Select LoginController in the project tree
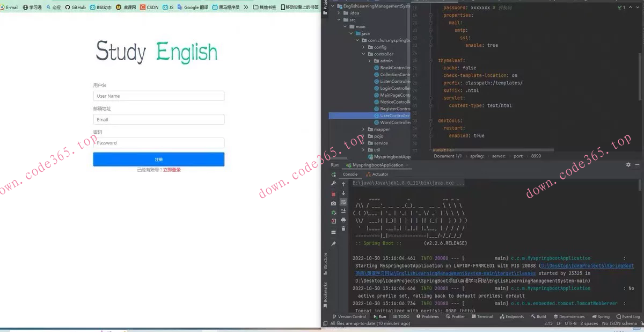 point(392,88)
